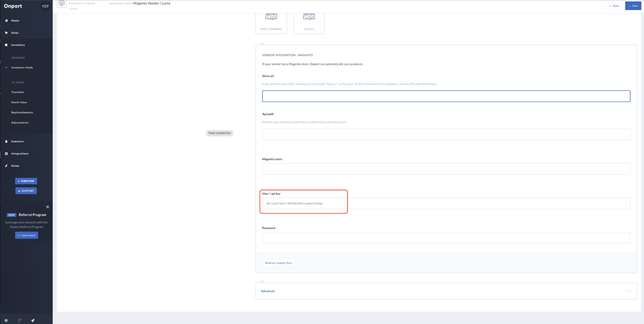Open Adjustments page

point(20,123)
